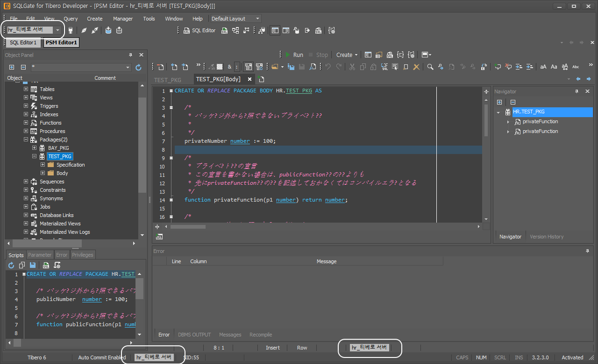
Task: Toggle the ampersand substitution option
Action: (229, 67)
